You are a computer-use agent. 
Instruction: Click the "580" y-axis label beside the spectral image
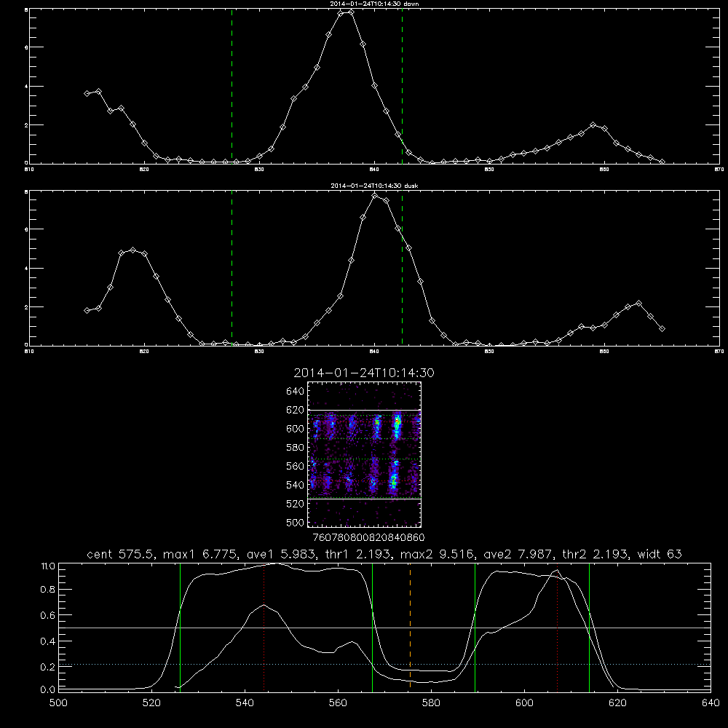coord(296,448)
